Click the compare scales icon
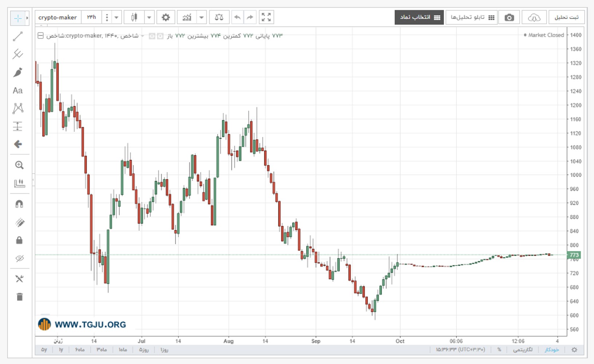 tap(219, 17)
